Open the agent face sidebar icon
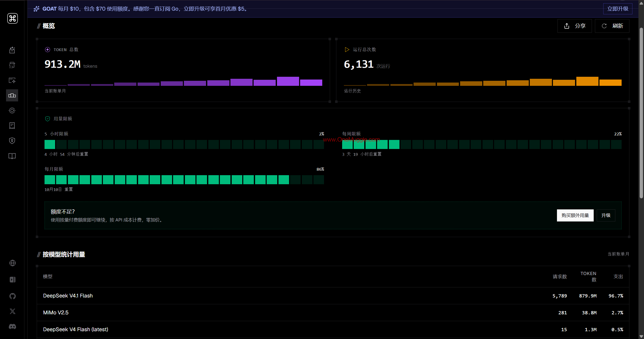 (12, 65)
